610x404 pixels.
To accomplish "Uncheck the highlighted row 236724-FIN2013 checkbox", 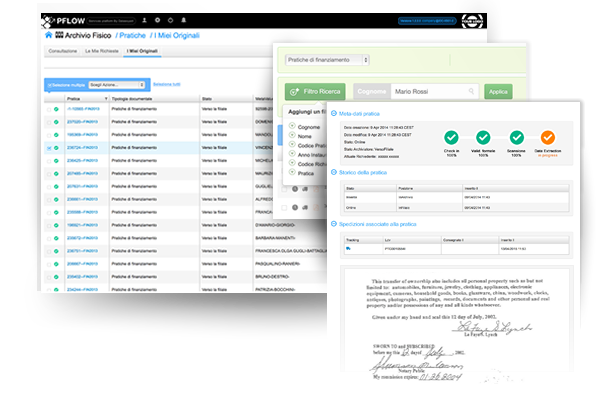I will (47, 148).
